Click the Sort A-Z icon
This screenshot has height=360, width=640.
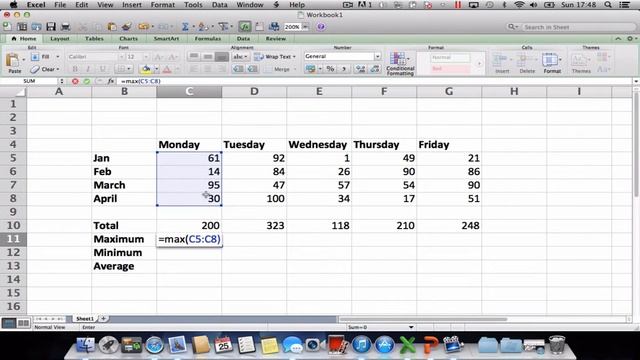tap(202, 27)
